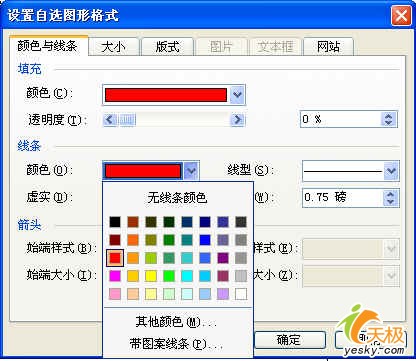Open 其他颜色(M)... option
The image size is (416, 361).
176,322
